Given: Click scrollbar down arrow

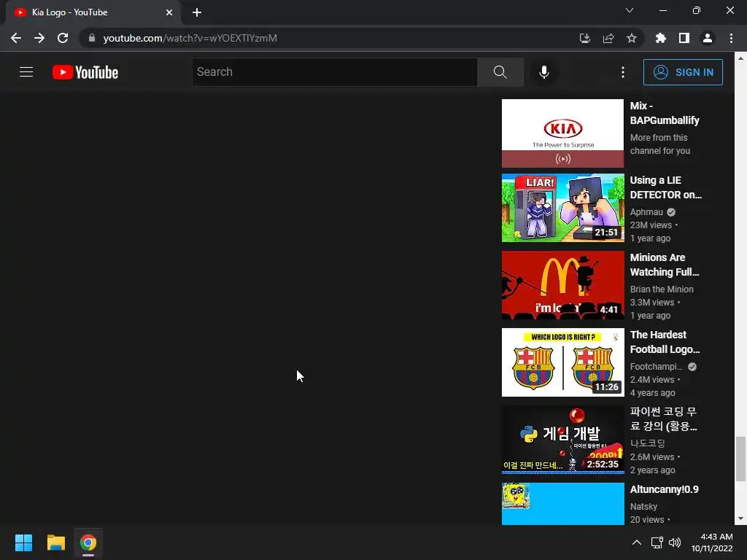Looking at the screenshot, I should 740,518.
